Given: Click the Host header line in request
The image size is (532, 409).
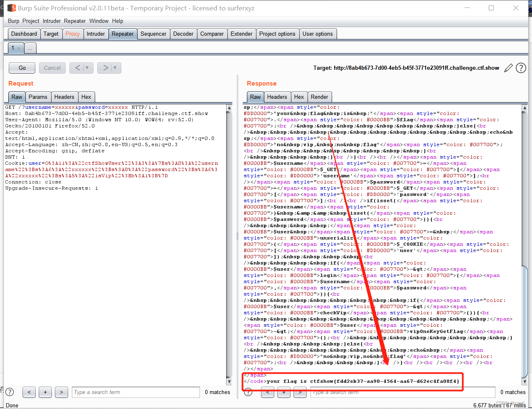Looking at the screenshot, I should pos(106,113).
